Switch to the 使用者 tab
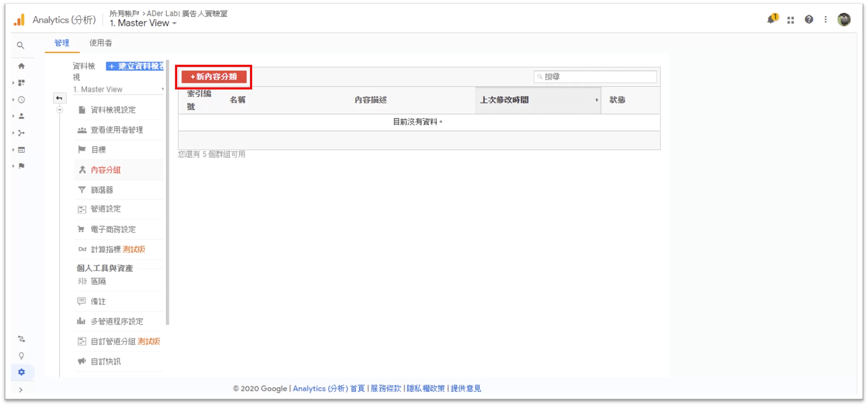This screenshot has width=868, height=406. pos(101,43)
